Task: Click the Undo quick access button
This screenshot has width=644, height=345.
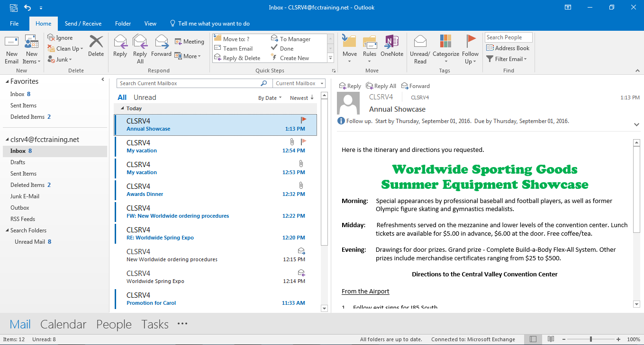Action: pos(27,8)
